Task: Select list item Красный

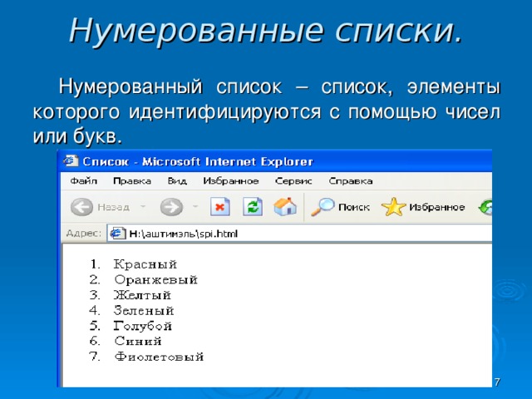Action: pos(145,264)
